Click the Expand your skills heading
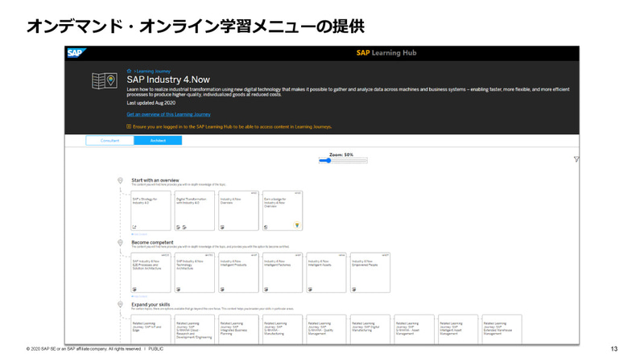Screen dimensions: 644x362 pyautogui.click(x=151, y=305)
